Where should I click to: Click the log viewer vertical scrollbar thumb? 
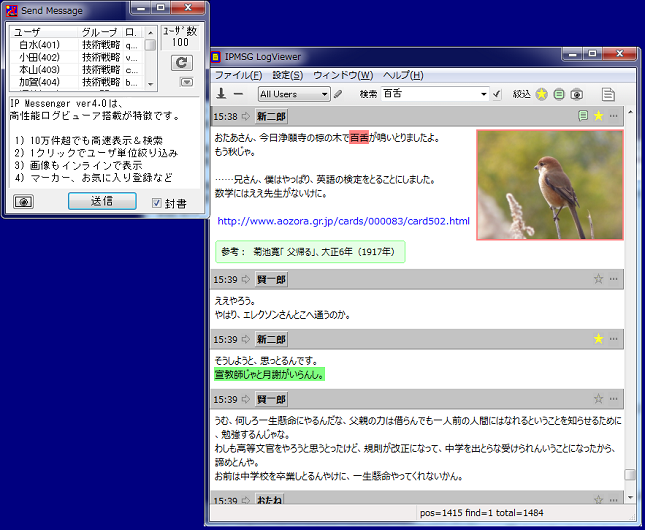(x=630, y=474)
